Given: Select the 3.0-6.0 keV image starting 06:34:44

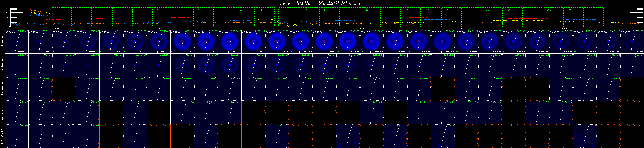Looking at the screenshot, I should pyautogui.click(x=17, y=41).
